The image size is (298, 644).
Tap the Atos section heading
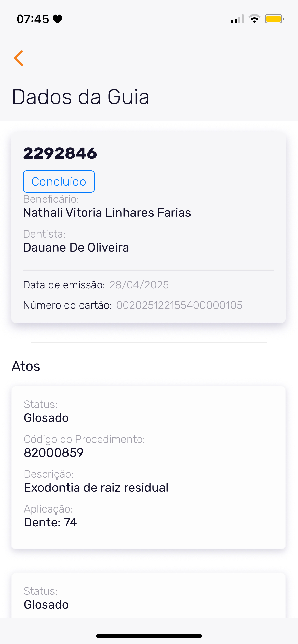(26, 366)
